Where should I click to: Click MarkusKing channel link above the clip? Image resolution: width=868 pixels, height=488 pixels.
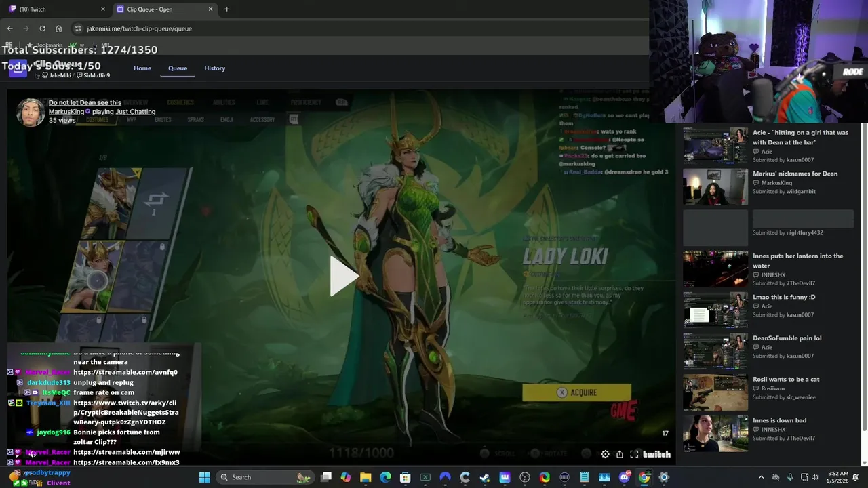coord(66,112)
